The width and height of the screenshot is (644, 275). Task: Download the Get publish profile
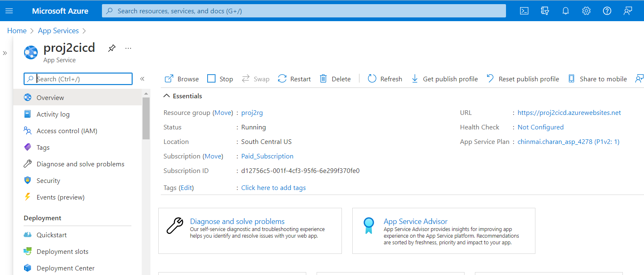point(444,79)
